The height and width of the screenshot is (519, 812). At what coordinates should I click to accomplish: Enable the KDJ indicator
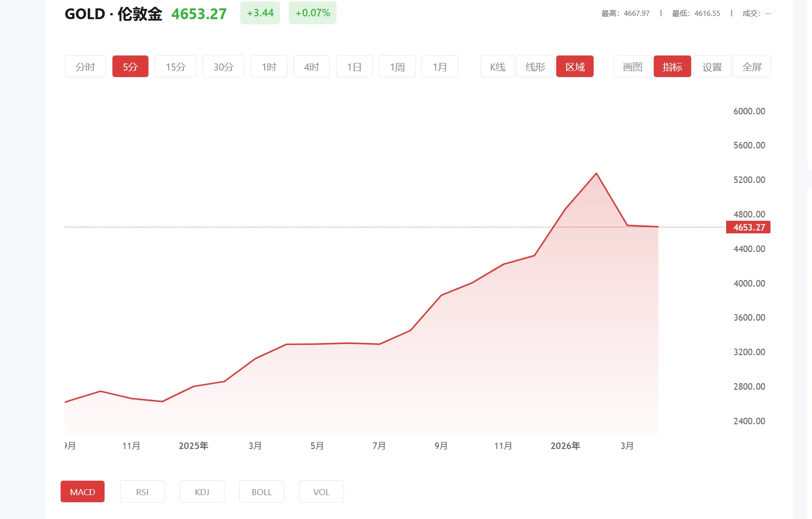click(x=202, y=491)
